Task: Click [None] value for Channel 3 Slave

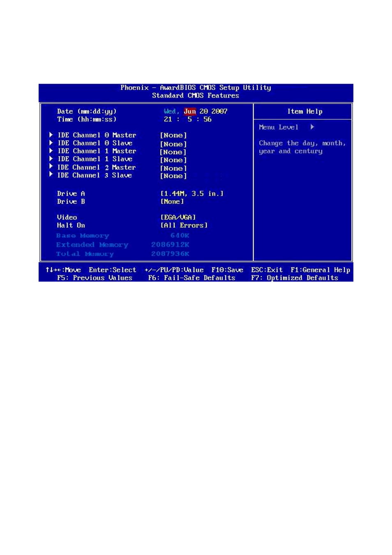Action: coord(173,176)
